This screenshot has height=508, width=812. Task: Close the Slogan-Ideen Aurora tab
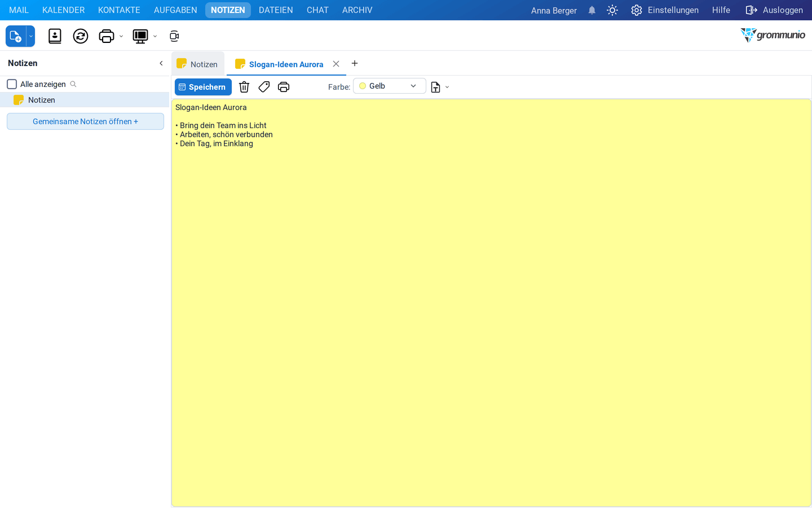[336, 64]
